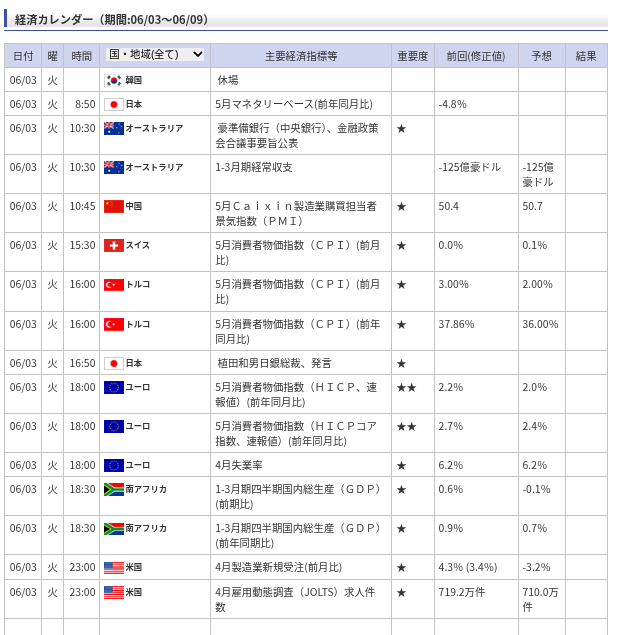Click the 主要経済指標等 column header

click(301, 56)
